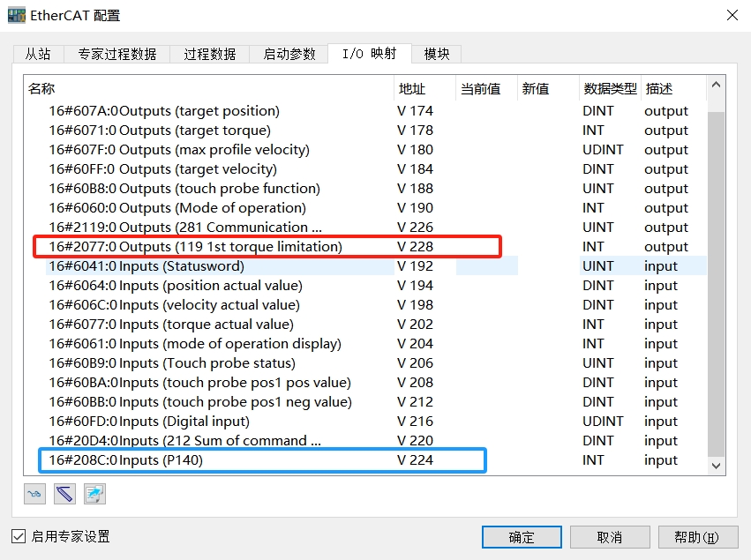The image size is (751, 560).
Task: Select the 模块 tab
Action: pos(437,54)
